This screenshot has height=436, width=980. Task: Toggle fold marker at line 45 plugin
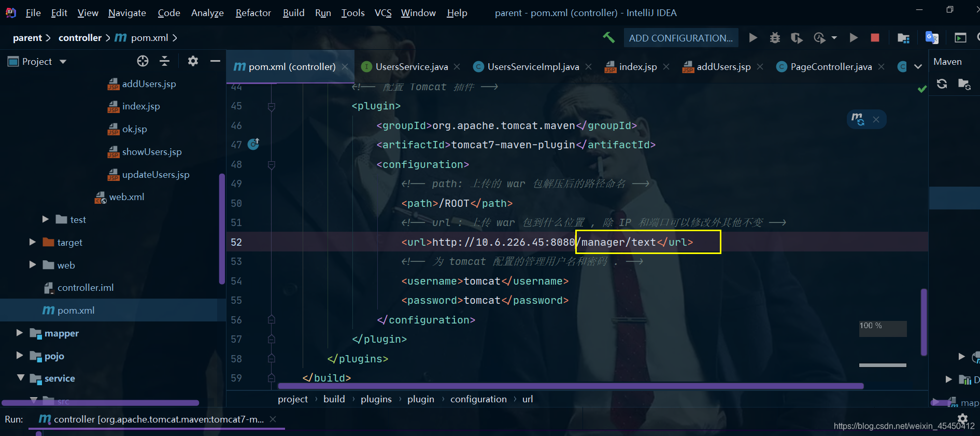coord(271,107)
